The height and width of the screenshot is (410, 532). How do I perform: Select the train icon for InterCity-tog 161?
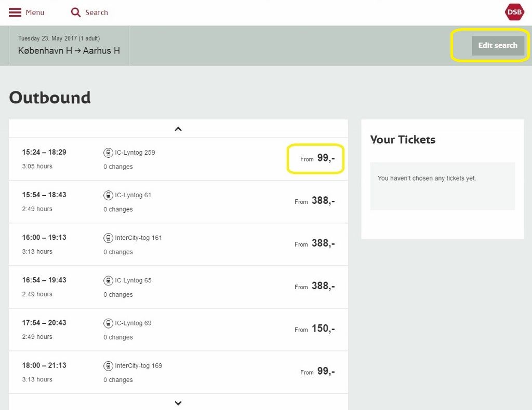108,237
